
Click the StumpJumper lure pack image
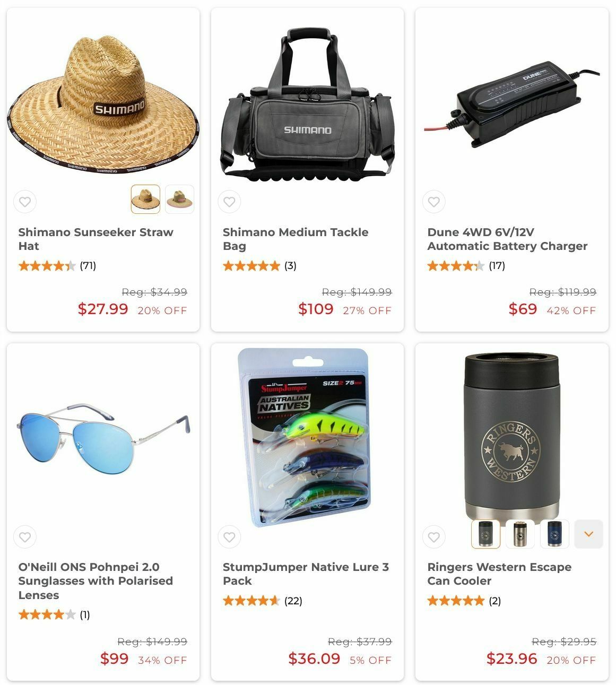click(x=307, y=438)
